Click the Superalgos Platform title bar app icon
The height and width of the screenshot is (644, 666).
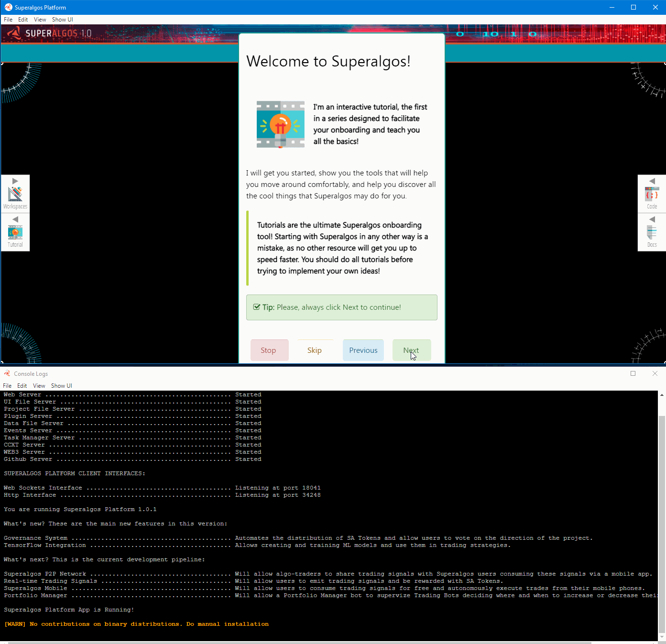pos(8,7)
